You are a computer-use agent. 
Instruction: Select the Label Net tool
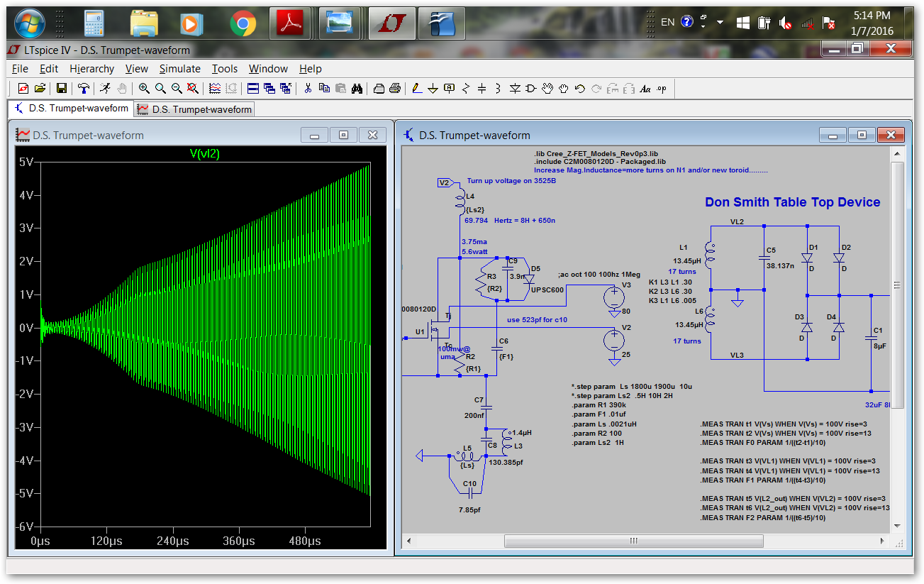tap(450, 89)
